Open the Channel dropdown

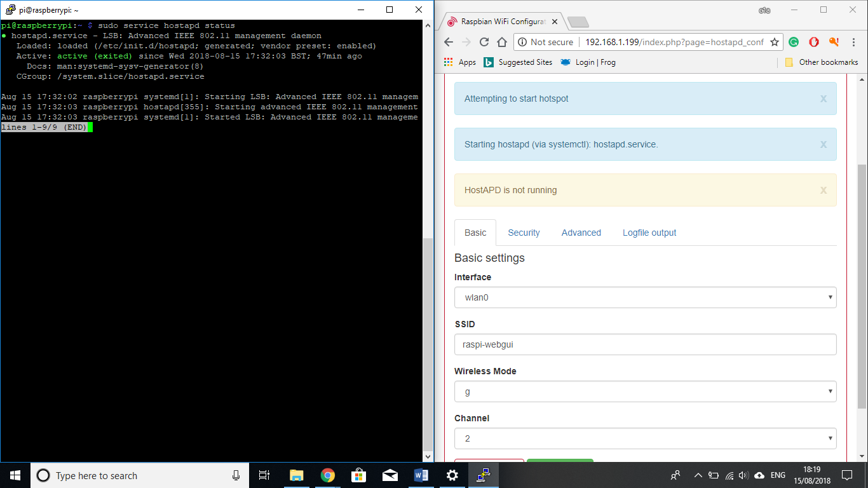(x=645, y=438)
